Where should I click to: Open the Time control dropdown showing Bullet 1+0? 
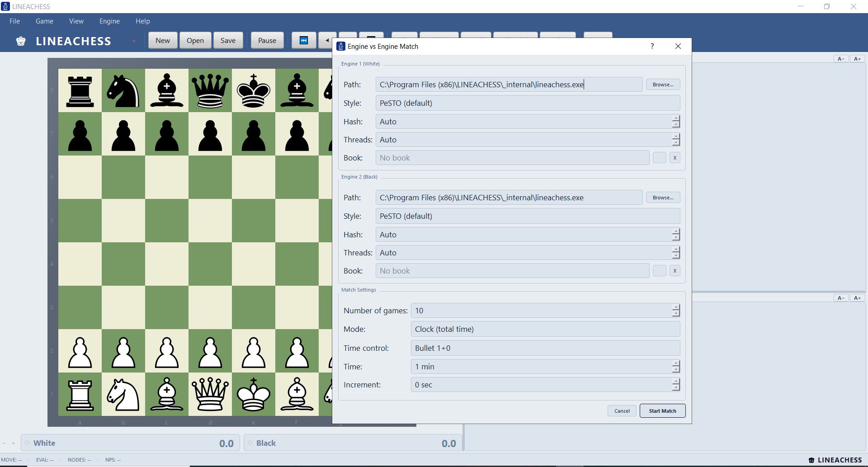(544, 348)
